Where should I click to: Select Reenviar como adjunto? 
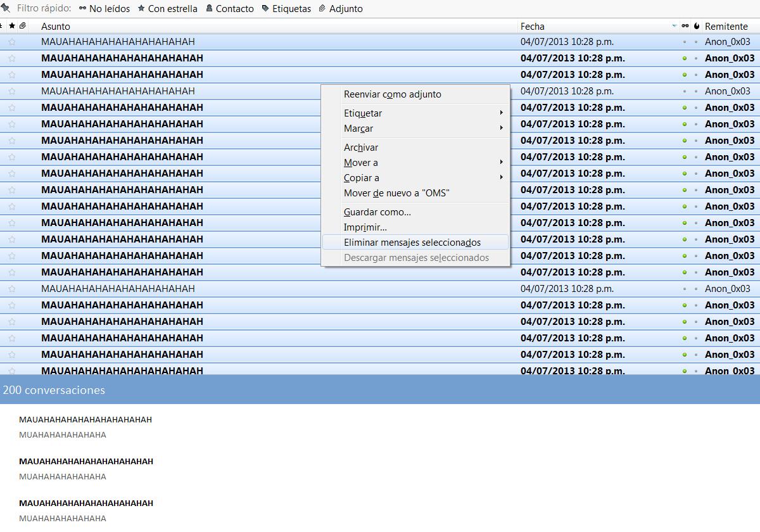coord(393,94)
